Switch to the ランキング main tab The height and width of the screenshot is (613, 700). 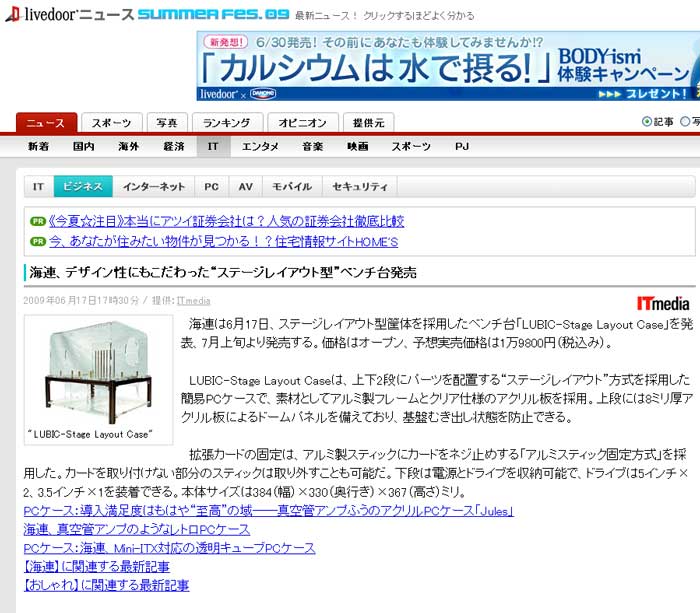[227, 123]
